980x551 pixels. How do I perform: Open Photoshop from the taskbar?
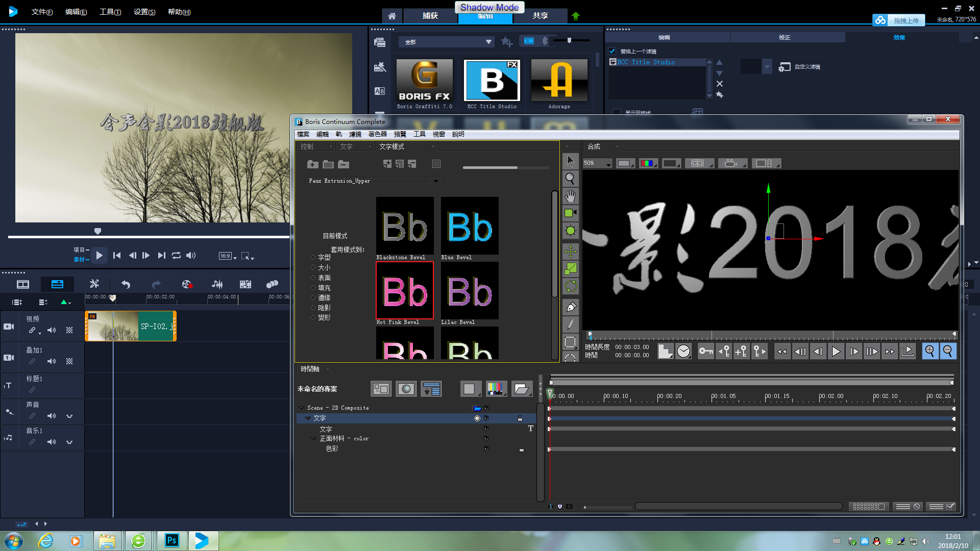(x=172, y=541)
